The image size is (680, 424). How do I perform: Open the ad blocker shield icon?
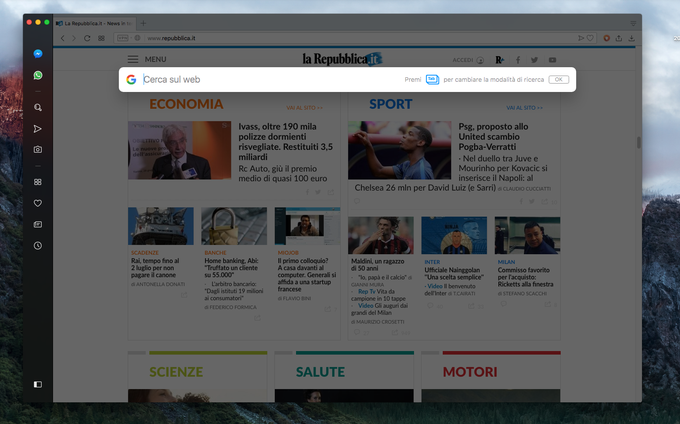click(607, 38)
